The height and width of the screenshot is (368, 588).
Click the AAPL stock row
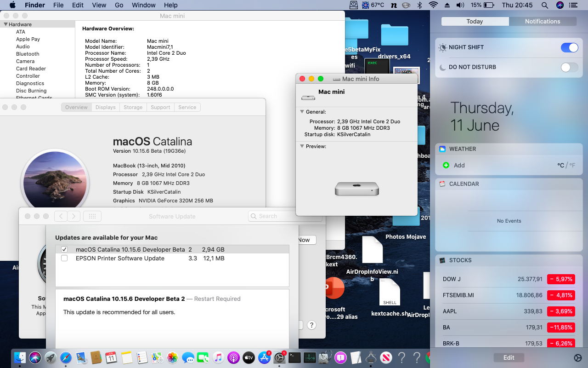pyautogui.click(x=509, y=311)
